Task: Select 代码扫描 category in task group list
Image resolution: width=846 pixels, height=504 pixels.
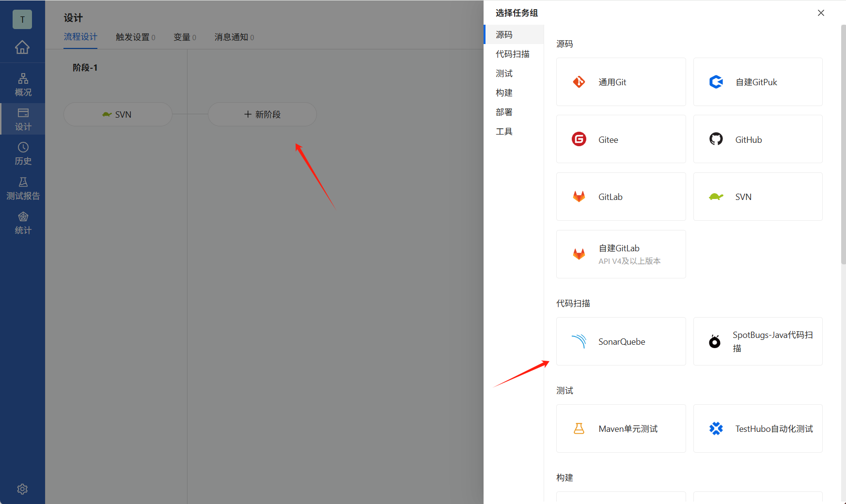Action: point(514,54)
